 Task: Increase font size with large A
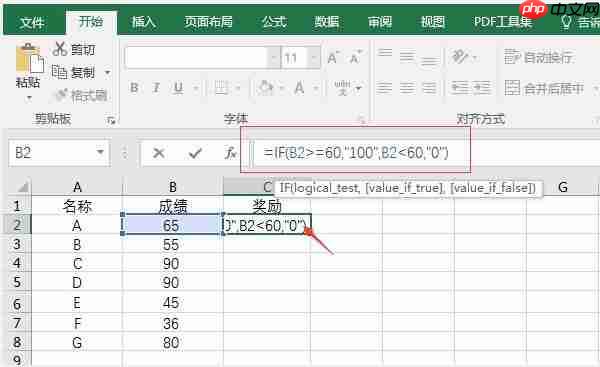(x=333, y=57)
